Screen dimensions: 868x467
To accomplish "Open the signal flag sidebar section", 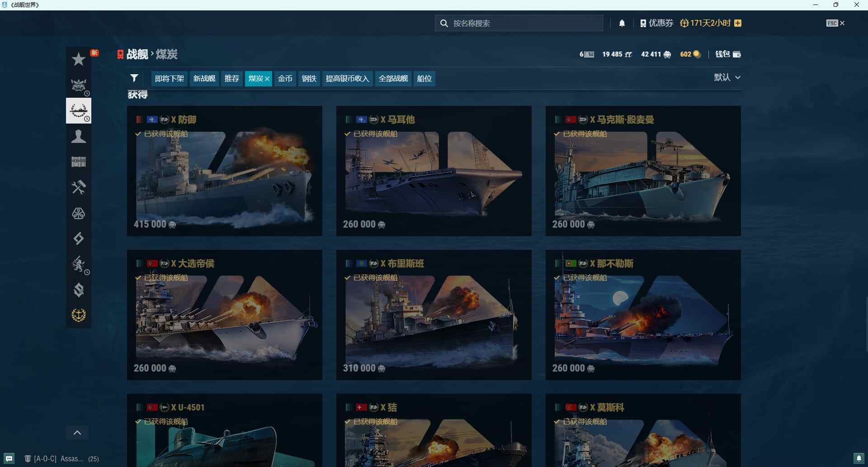I will [x=79, y=238].
